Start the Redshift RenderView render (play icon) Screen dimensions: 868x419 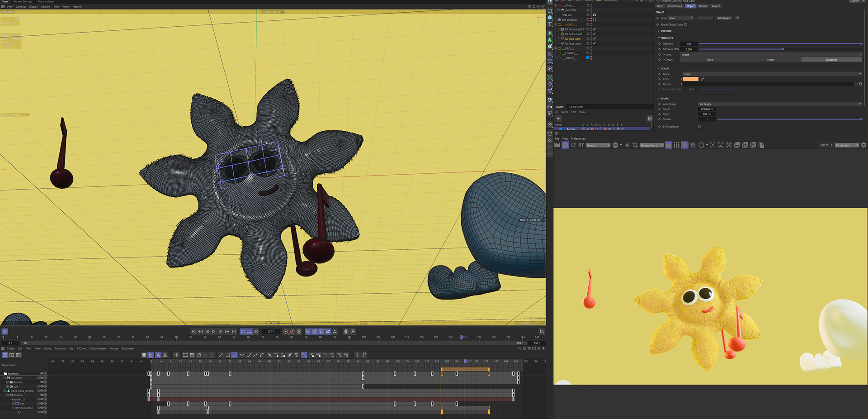click(565, 145)
